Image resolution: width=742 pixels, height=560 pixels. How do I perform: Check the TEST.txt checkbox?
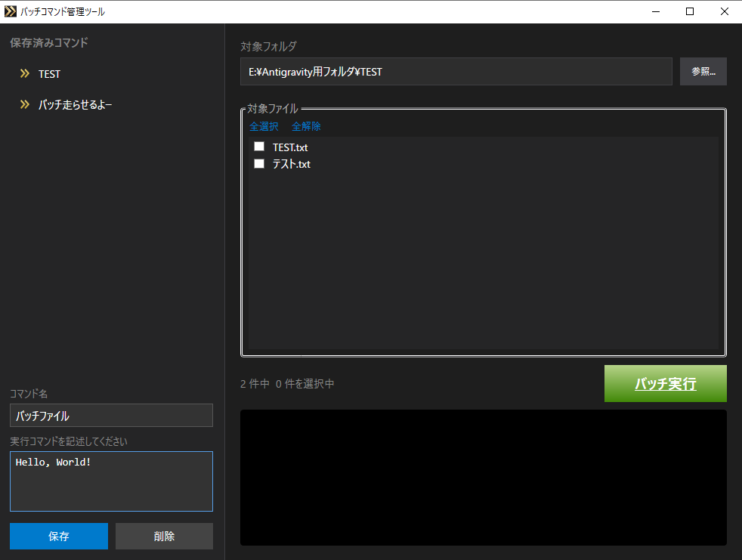[259, 147]
